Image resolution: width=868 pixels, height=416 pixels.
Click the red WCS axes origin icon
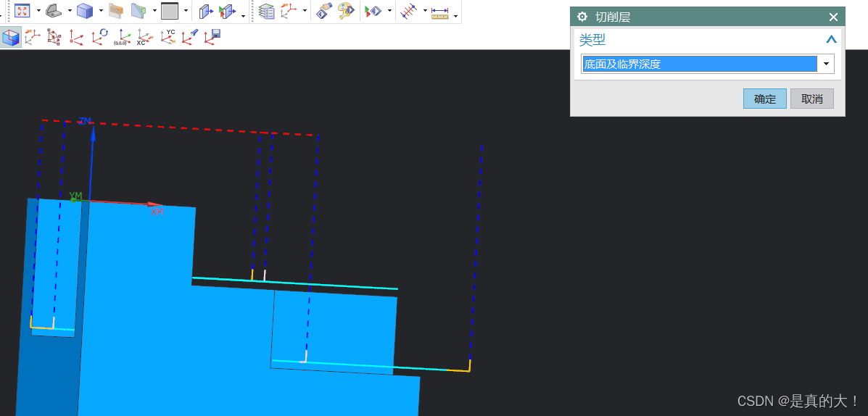tap(76, 37)
